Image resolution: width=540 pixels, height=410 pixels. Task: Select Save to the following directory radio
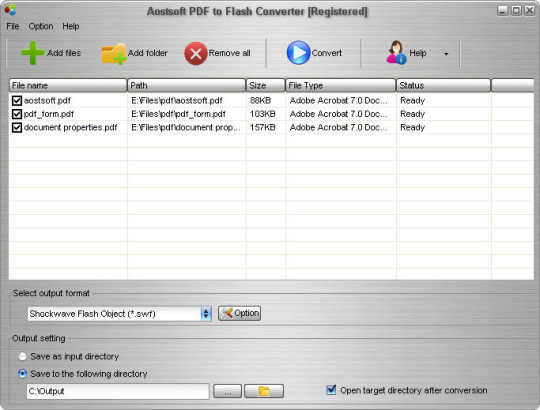pyautogui.click(x=22, y=374)
